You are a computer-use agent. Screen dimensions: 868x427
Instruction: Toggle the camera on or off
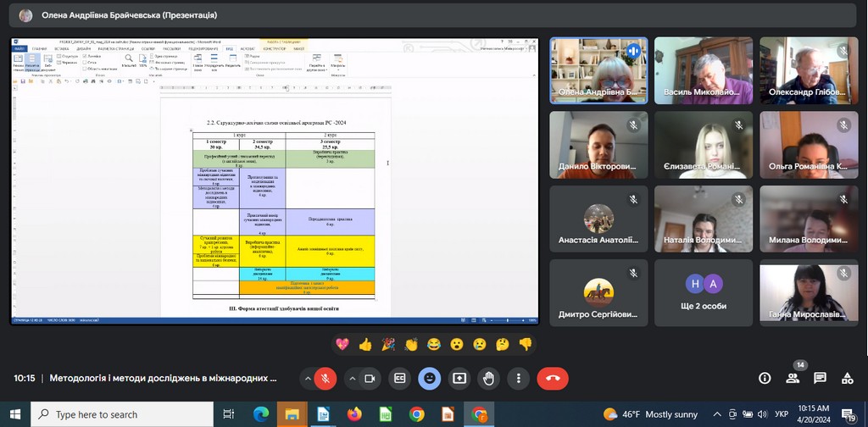(370, 378)
